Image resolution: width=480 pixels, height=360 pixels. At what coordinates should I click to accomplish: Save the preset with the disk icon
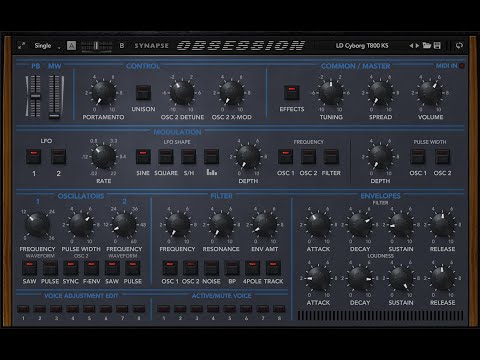pos(437,45)
